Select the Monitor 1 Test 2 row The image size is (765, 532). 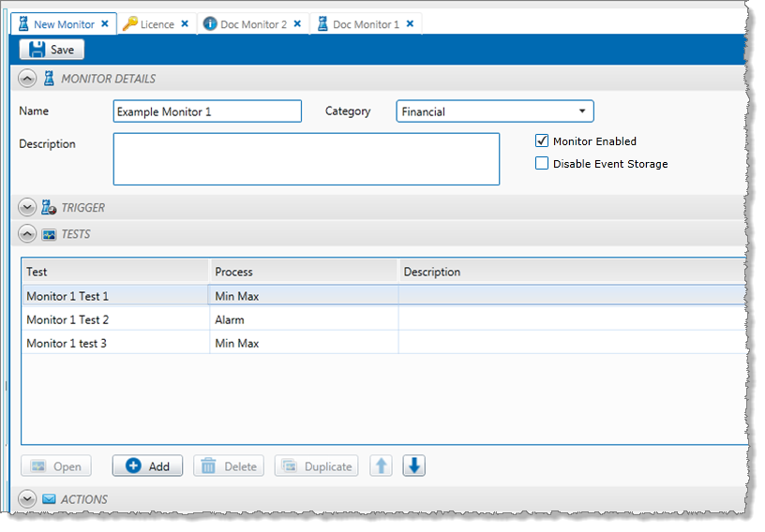pos(67,319)
